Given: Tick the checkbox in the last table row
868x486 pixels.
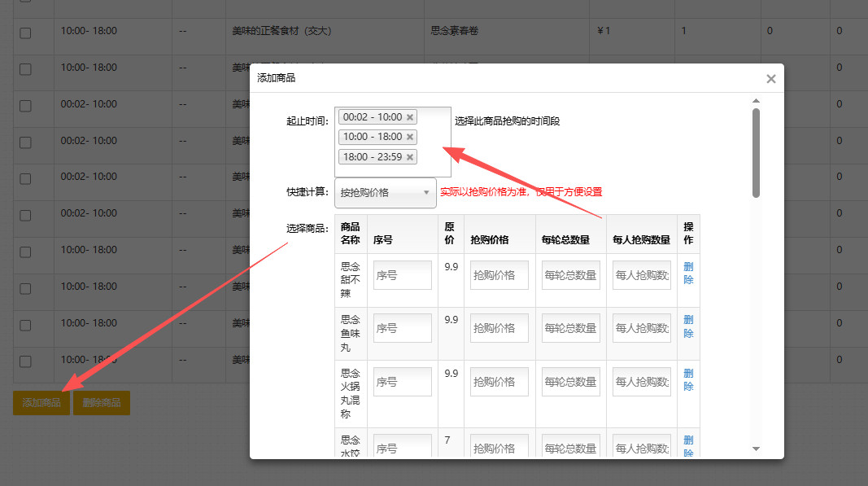Looking at the screenshot, I should click(x=25, y=361).
